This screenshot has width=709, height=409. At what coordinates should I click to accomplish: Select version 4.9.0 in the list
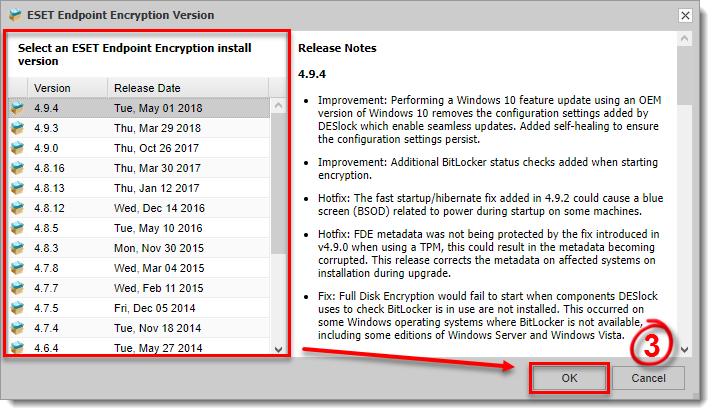pos(139,148)
